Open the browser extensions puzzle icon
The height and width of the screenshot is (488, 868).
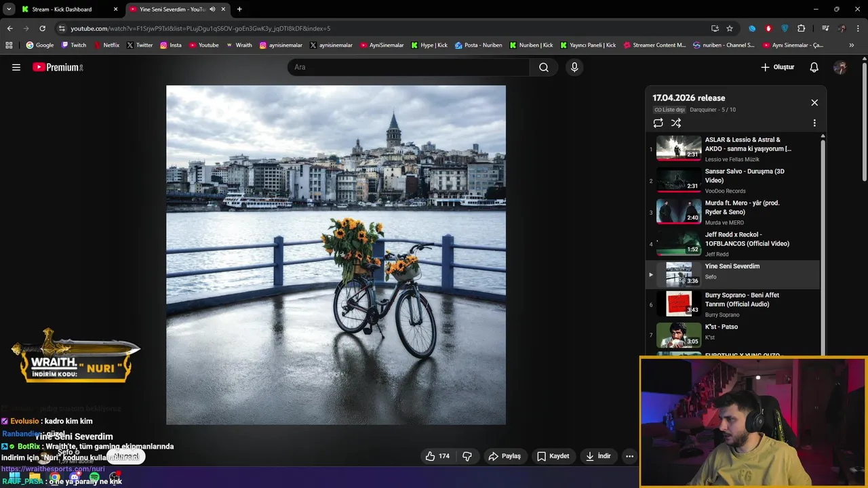802,28
